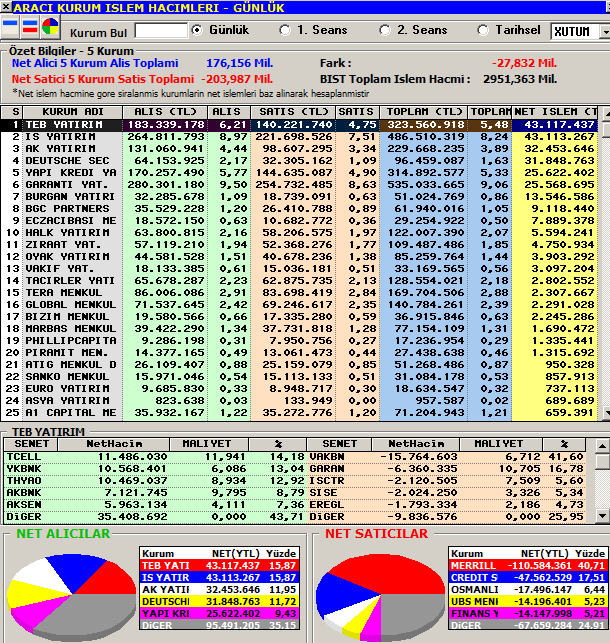Screen dimensions: 610x643
Task: Select the GARANTI YAT. row
Action: [x=299, y=185]
